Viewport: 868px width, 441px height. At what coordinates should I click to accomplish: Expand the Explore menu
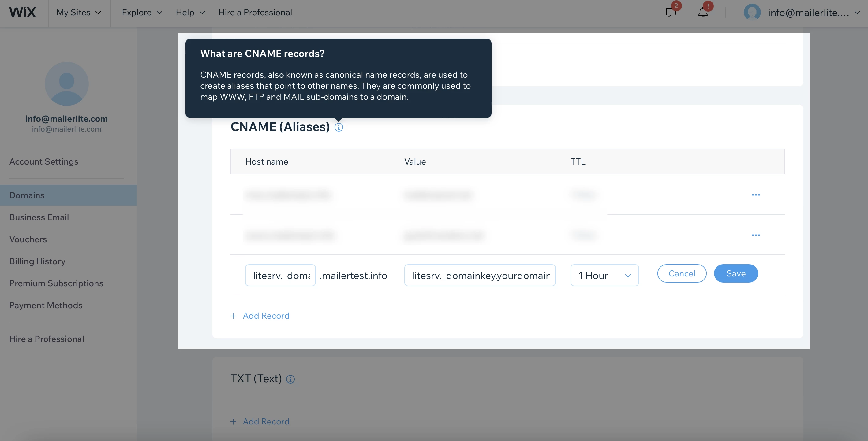click(x=142, y=13)
